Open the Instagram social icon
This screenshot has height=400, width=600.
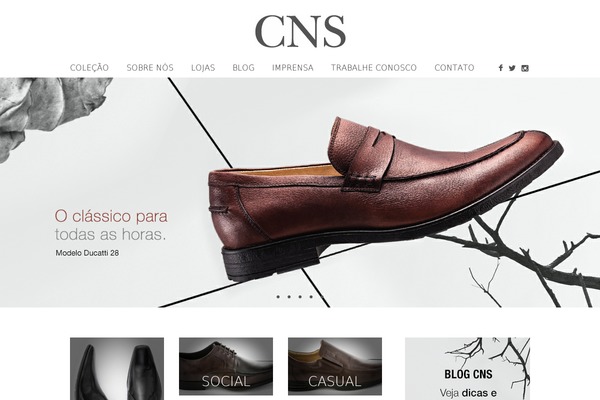click(525, 68)
